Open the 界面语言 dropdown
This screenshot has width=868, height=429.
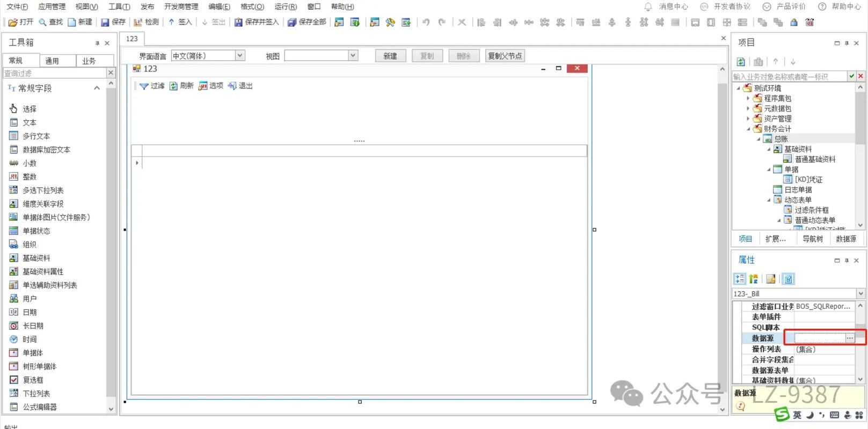(x=240, y=56)
